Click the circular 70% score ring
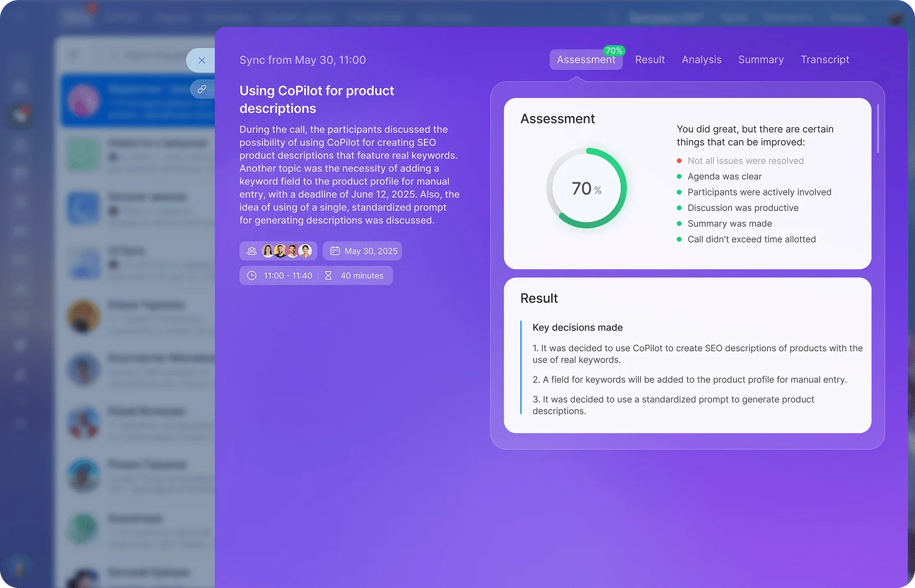915x588 pixels. pyautogui.click(x=587, y=188)
